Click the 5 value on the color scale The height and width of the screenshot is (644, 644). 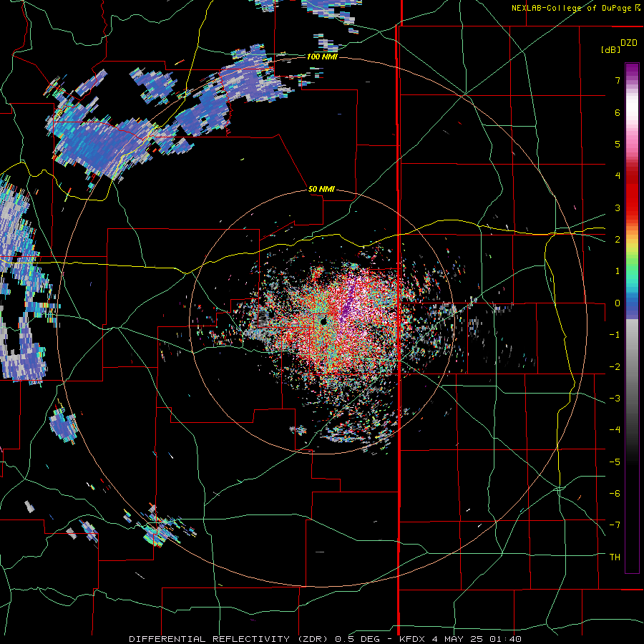(x=618, y=144)
